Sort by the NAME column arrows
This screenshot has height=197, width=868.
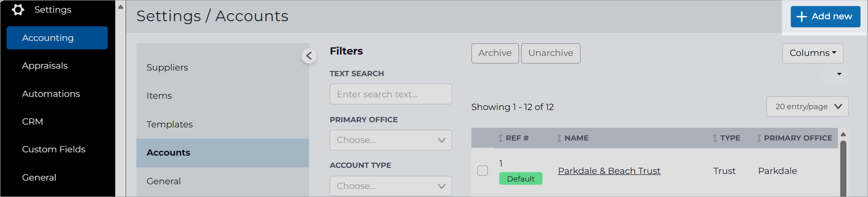(559, 138)
